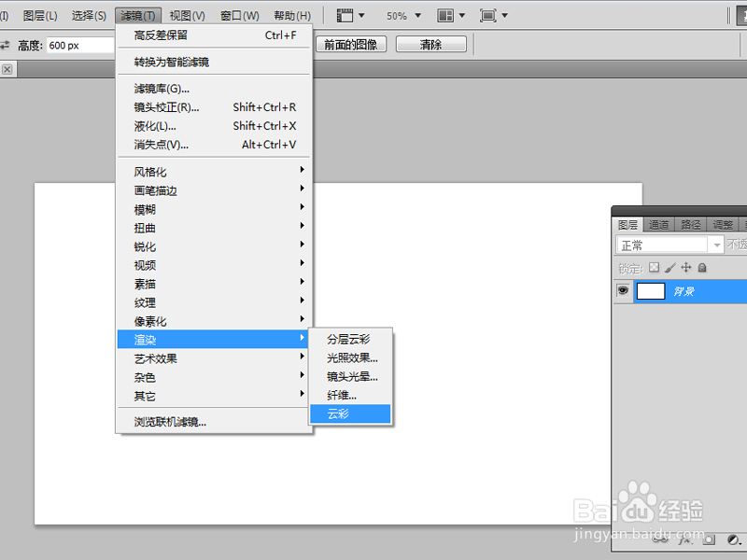Add a layer mask icon

[x=709, y=539]
